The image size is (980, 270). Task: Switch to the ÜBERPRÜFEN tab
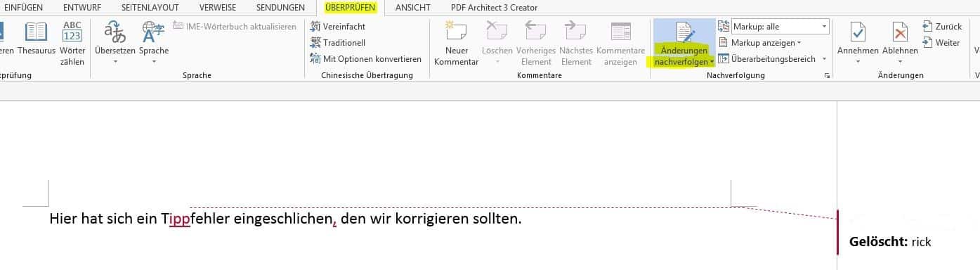pos(351,8)
